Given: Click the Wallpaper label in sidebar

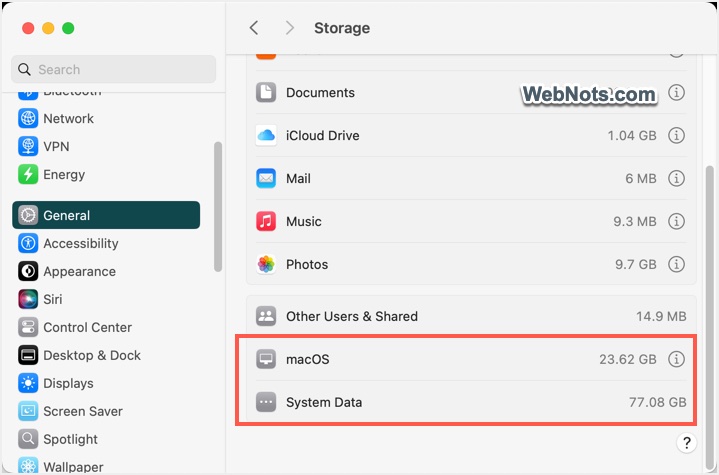Looking at the screenshot, I should (73, 466).
